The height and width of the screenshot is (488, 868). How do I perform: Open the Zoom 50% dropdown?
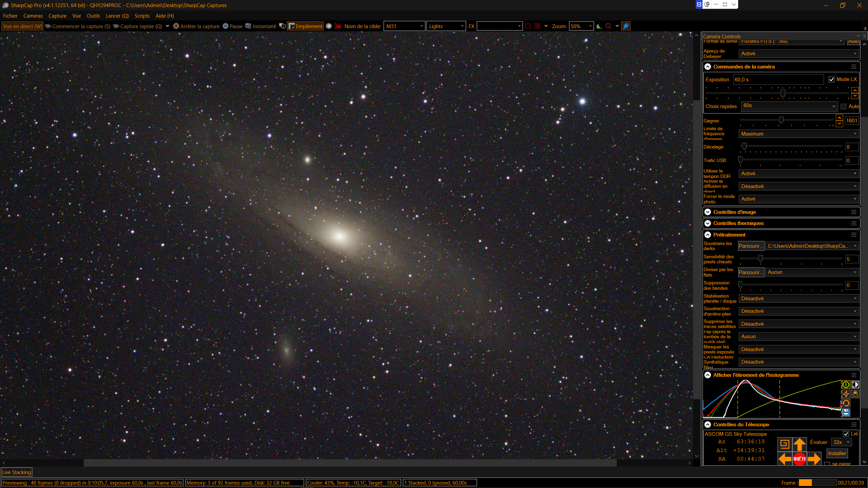point(581,26)
